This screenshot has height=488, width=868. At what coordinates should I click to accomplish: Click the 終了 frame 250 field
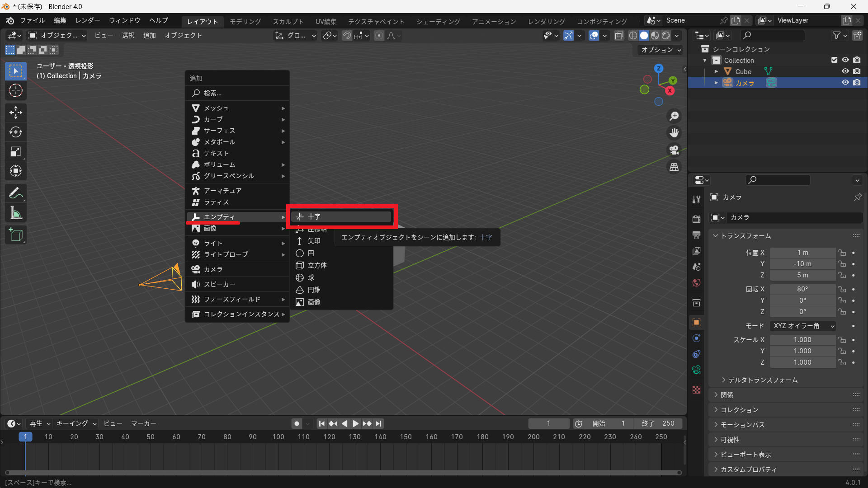pyautogui.click(x=658, y=423)
